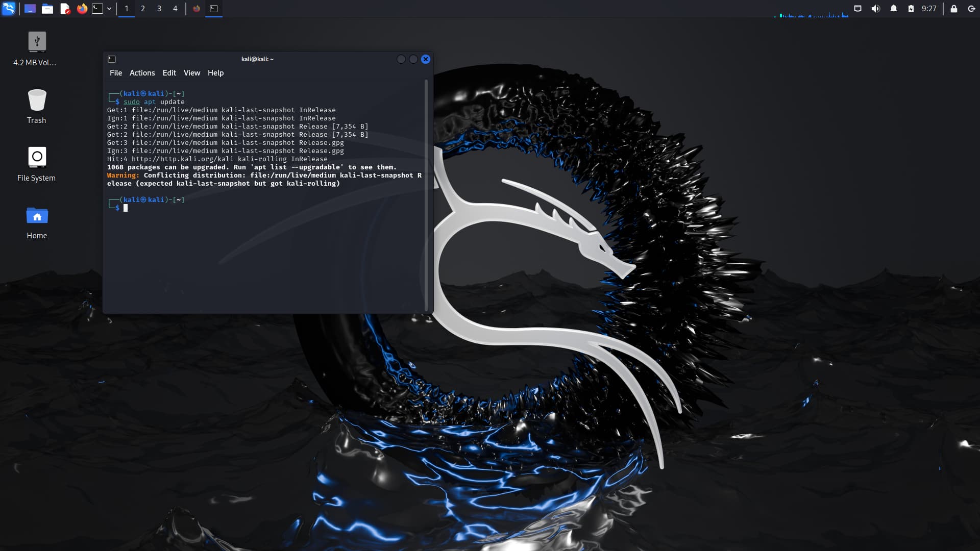The image size is (980, 551).
Task: Click the terminal vertical scrollbar
Action: tap(426, 195)
